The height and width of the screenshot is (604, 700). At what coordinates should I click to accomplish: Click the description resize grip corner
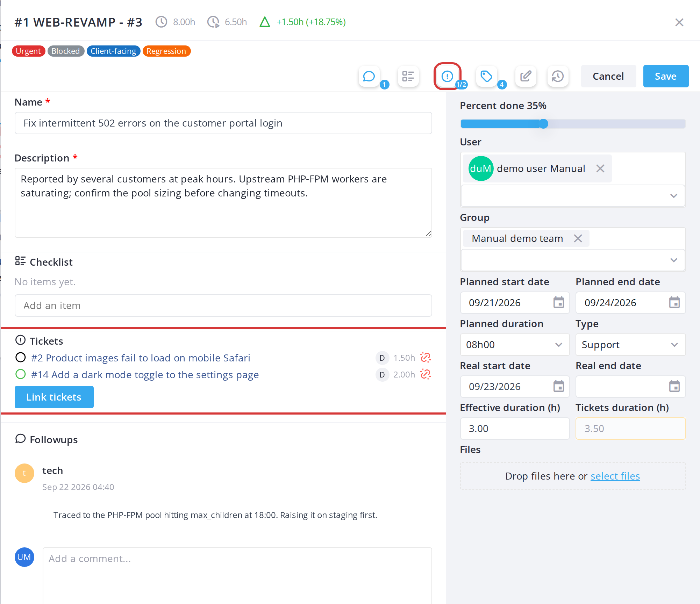click(x=428, y=234)
